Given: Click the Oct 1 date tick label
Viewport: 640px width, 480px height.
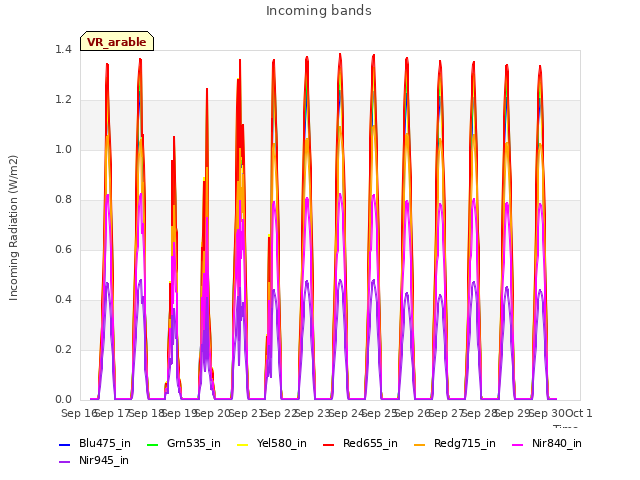Looking at the screenshot, I should pos(578,413).
